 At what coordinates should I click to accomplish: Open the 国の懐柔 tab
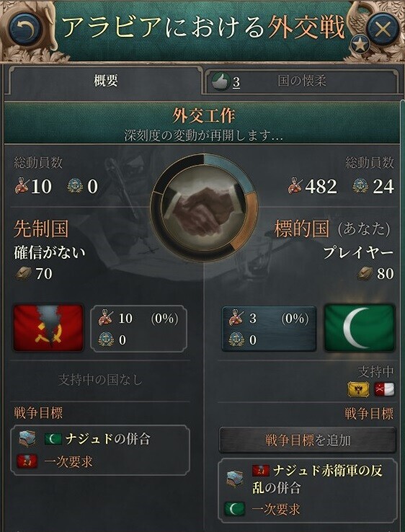coord(301,81)
